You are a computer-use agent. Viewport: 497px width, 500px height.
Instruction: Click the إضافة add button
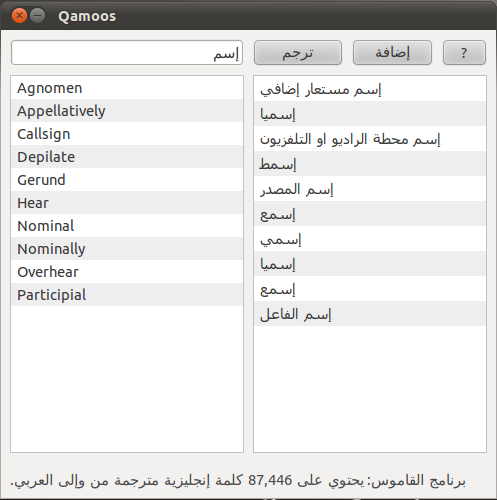click(x=392, y=53)
